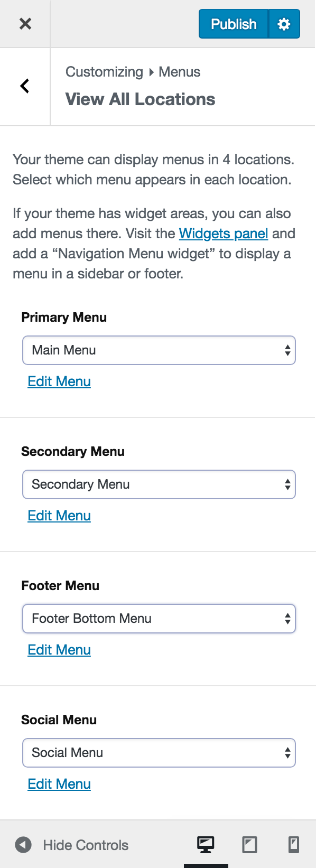Click the Hide Controls arrow icon
Image resolution: width=316 pixels, height=868 pixels.
click(23, 844)
